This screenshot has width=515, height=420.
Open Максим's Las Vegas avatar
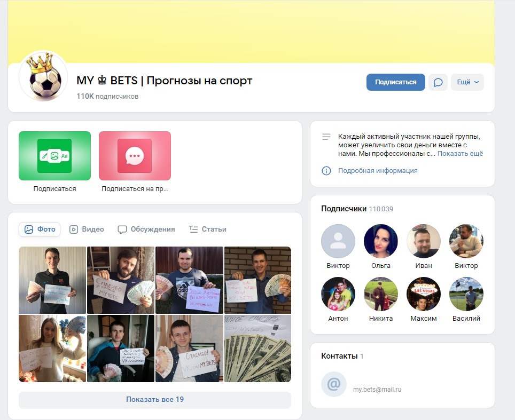coord(424,294)
